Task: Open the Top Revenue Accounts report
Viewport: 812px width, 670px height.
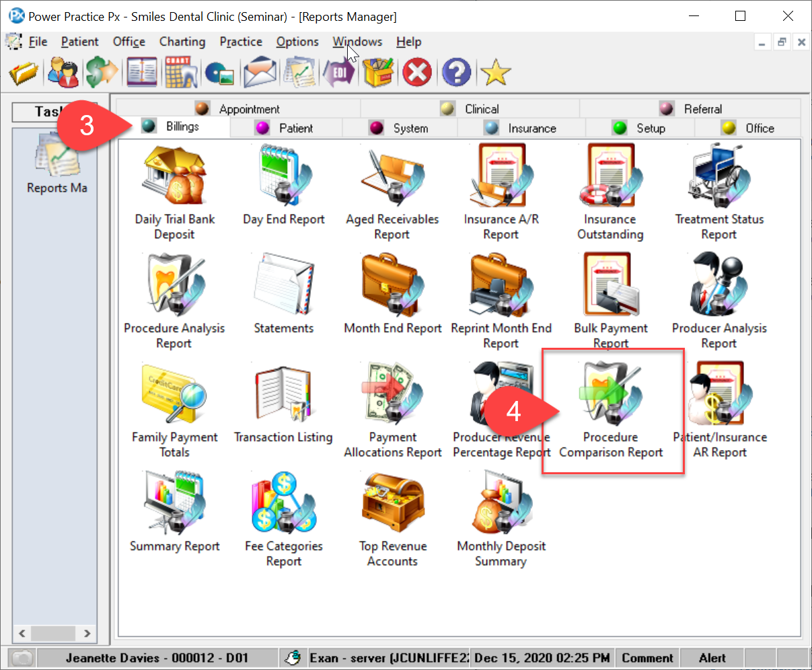Action: (392, 520)
